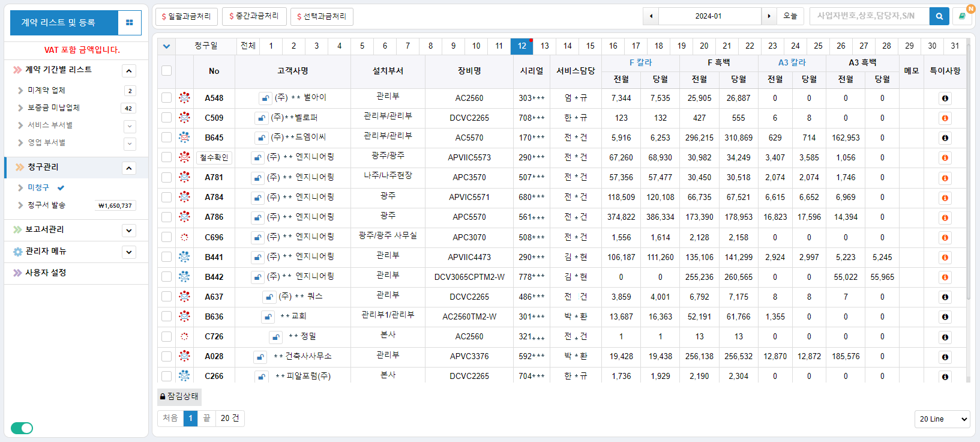The width and height of the screenshot is (980, 442).
Task: Expand the 보고서관리 section
Action: (129, 231)
